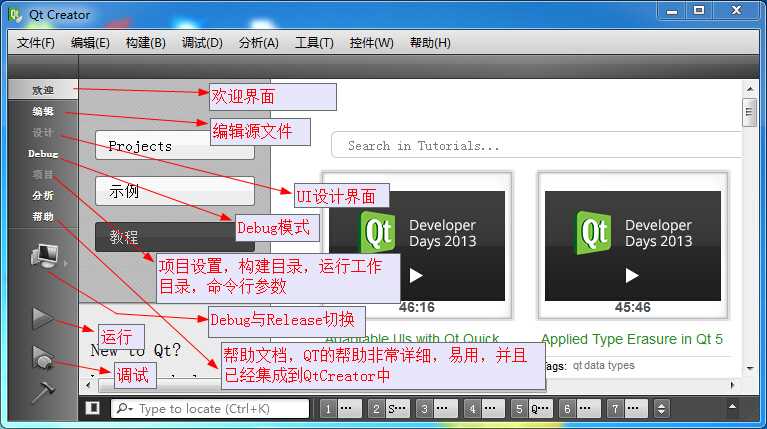Screen dimensions: 767x429
Task: Open output pane 5 Q…
Action: pos(532,408)
